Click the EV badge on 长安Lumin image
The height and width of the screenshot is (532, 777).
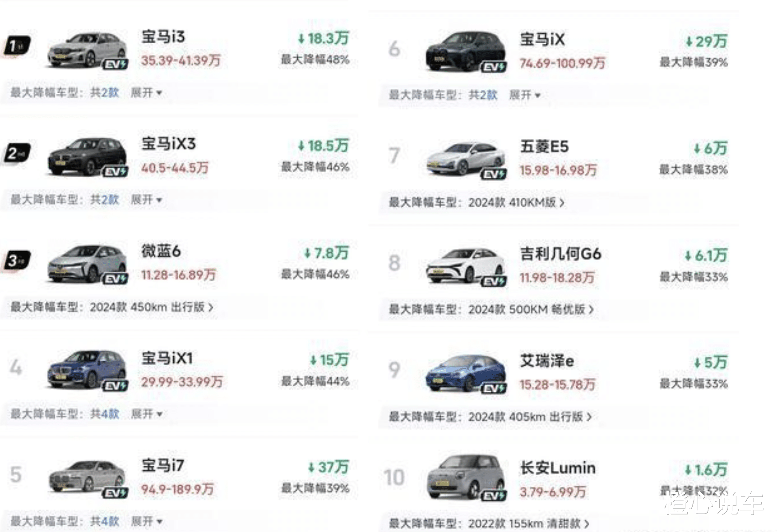point(494,495)
